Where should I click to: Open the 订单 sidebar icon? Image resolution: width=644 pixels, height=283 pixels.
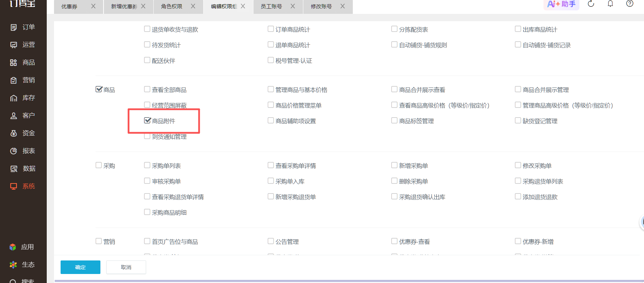coord(14,27)
